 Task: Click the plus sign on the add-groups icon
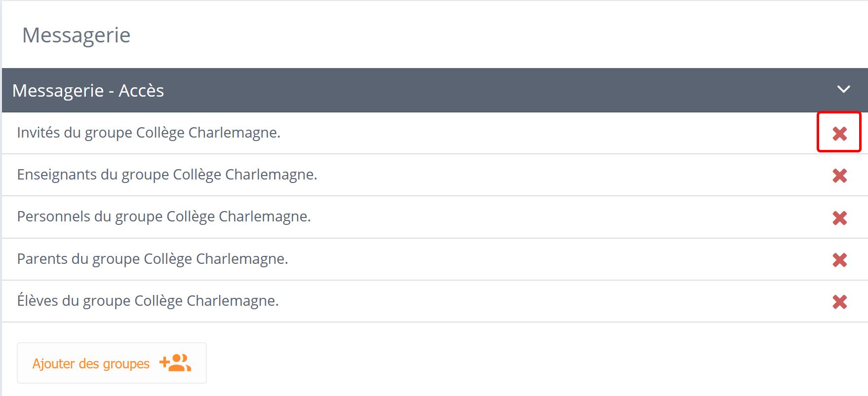[x=164, y=363]
